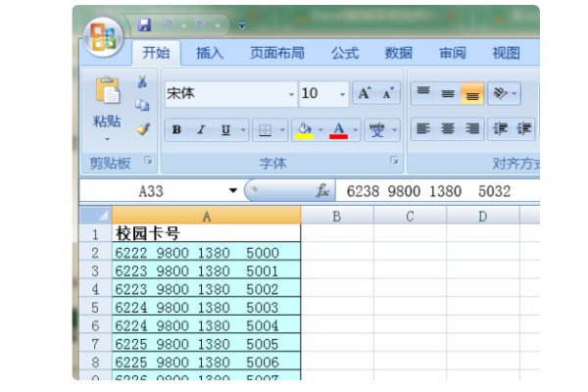Select column C header
588x392 pixels.
point(410,216)
